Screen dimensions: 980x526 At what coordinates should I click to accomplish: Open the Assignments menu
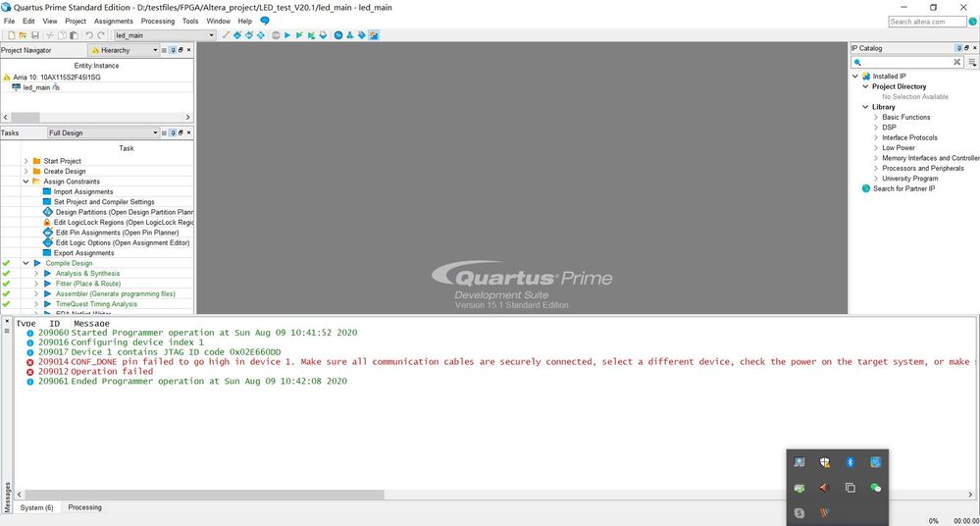click(x=113, y=21)
